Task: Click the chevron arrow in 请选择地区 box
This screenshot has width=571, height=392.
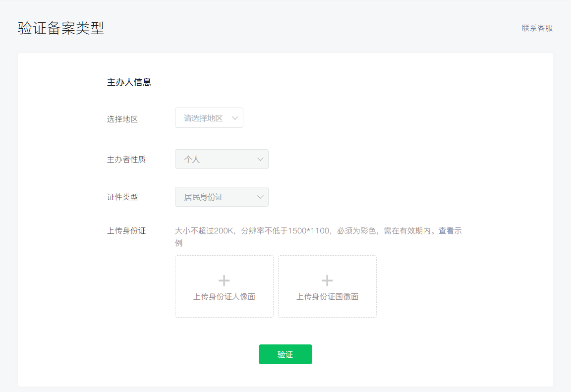Action: tap(235, 118)
